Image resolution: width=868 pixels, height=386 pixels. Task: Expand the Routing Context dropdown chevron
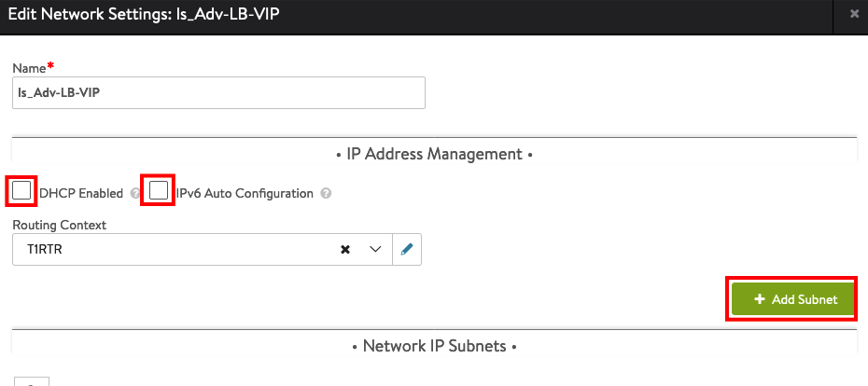[375, 249]
